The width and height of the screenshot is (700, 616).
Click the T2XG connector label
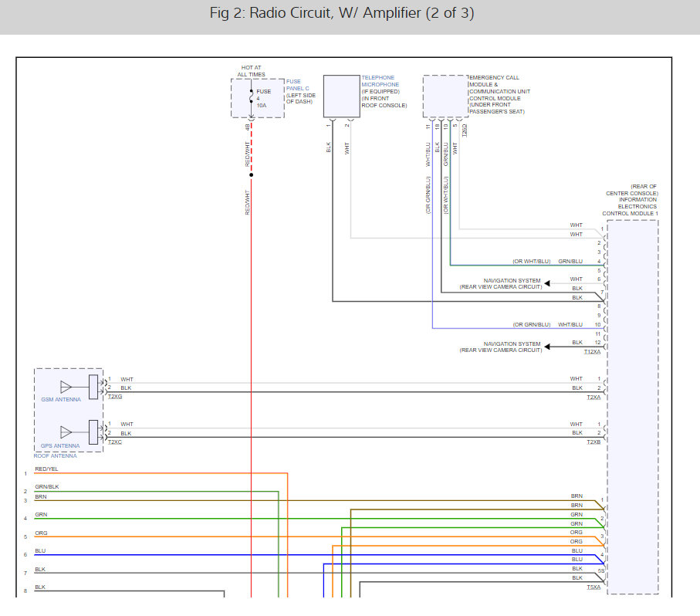(114, 396)
